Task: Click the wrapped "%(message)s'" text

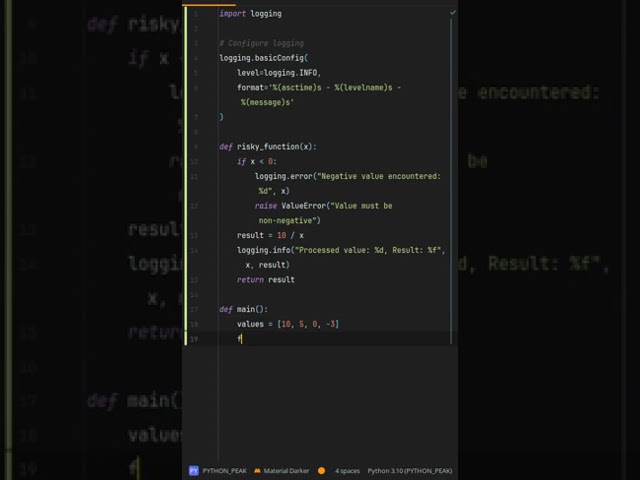Action: pyautogui.click(x=267, y=102)
